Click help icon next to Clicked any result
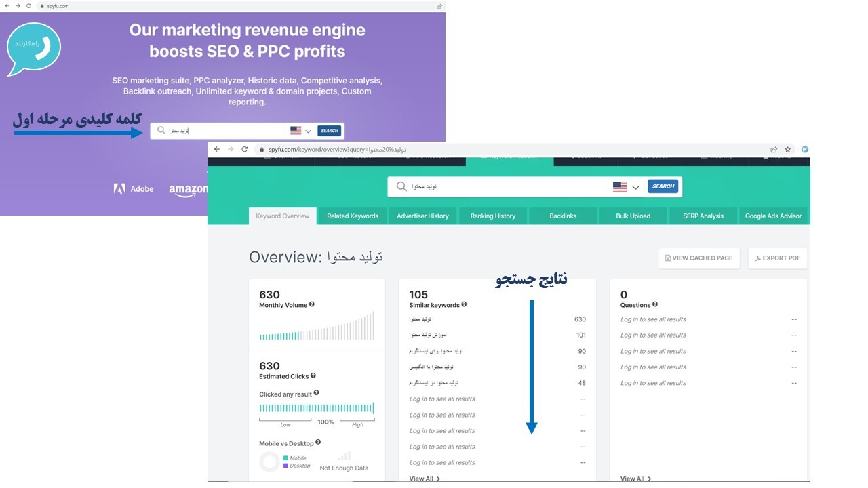Screen dimensions: 868x488 pyautogui.click(x=316, y=393)
